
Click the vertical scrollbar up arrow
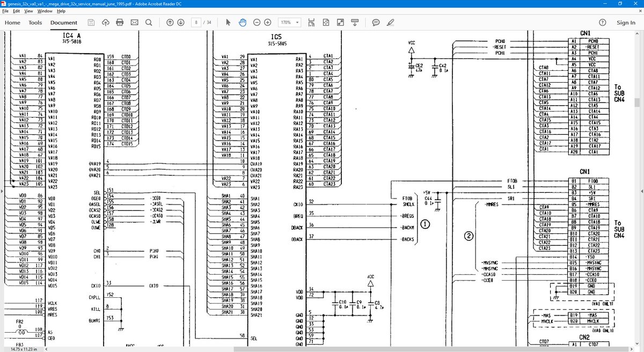click(x=637, y=34)
